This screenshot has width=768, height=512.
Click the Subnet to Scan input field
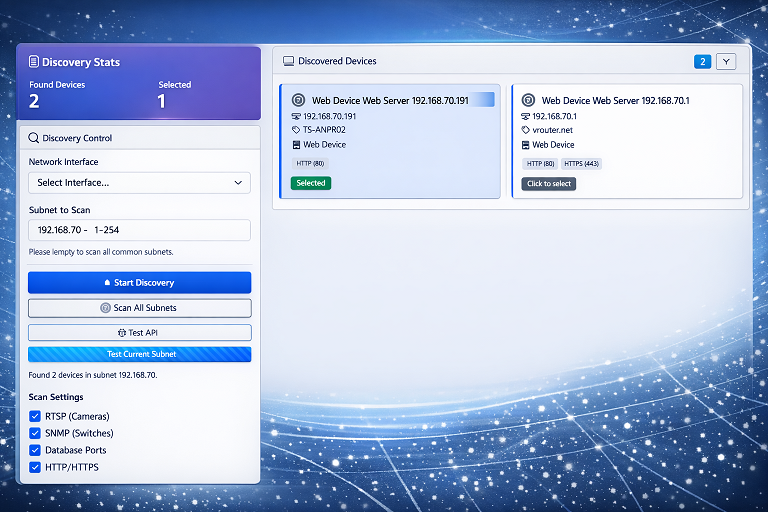pos(139,230)
